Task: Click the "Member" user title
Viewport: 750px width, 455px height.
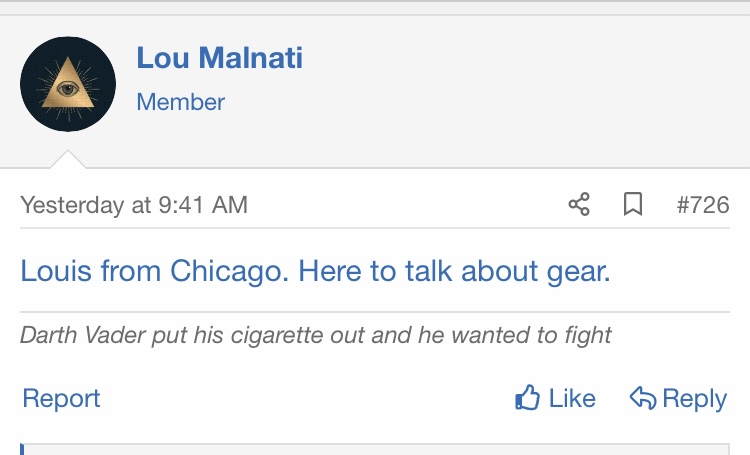Action: pyautogui.click(x=180, y=102)
